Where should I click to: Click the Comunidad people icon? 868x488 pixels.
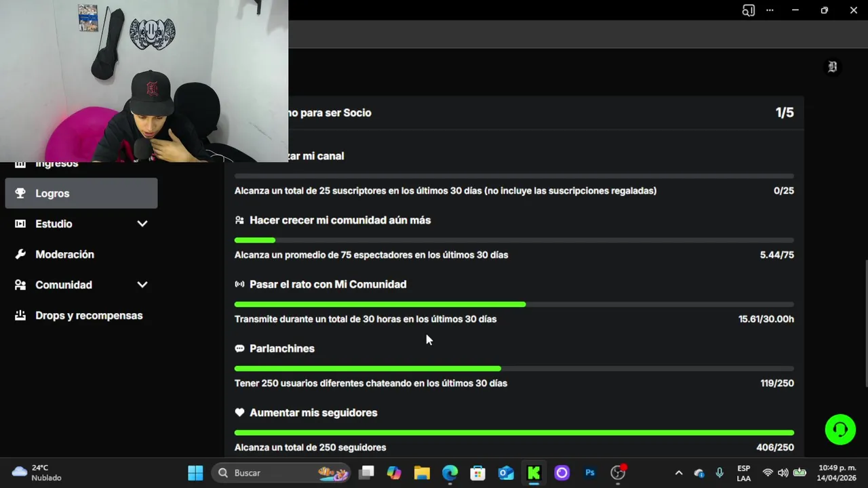[20, 285]
